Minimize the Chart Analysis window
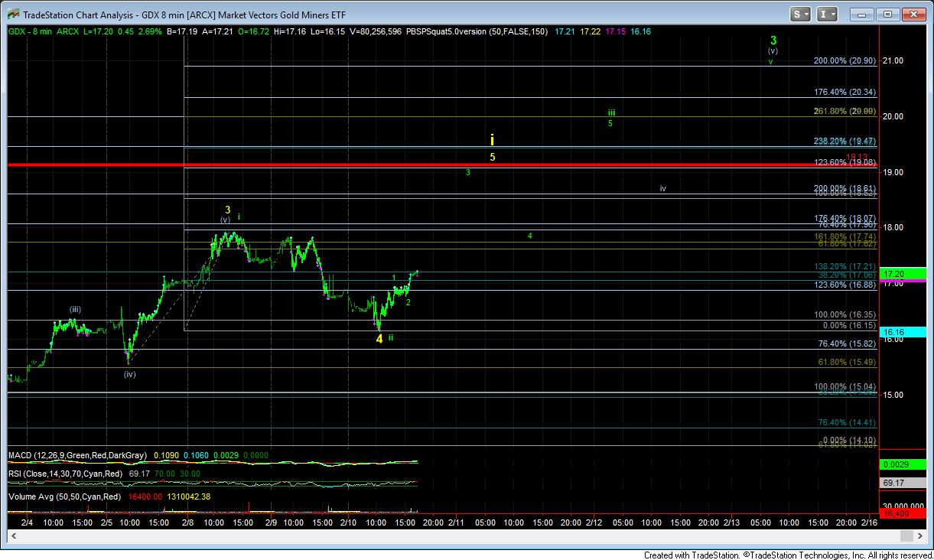The height and width of the screenshot is (560, 934). coord(863,14)
